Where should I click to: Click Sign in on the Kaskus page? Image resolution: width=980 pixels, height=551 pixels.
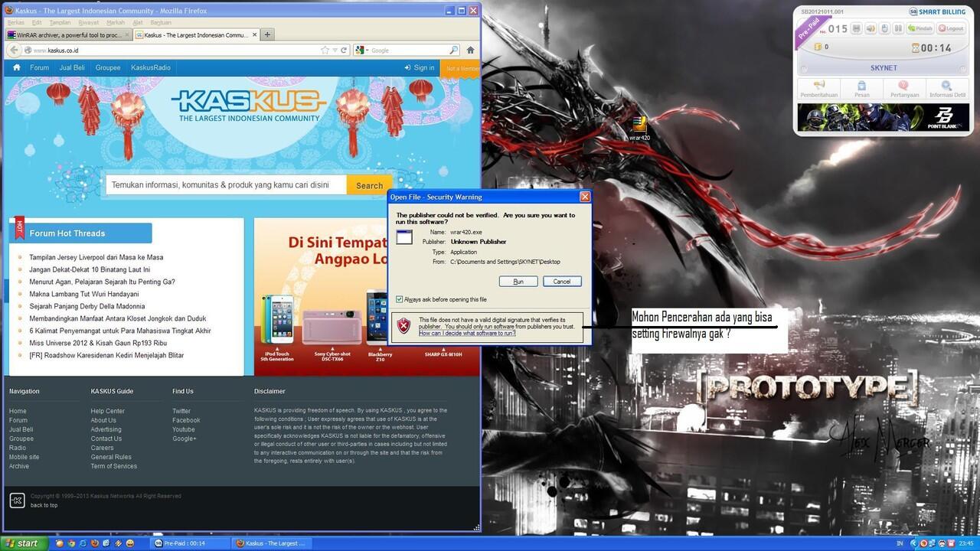click(x=420, y=67)
